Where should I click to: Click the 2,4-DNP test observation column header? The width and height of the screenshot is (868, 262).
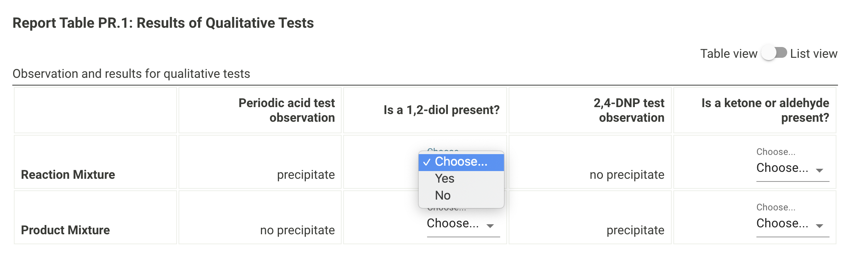(x=629, y=110)
